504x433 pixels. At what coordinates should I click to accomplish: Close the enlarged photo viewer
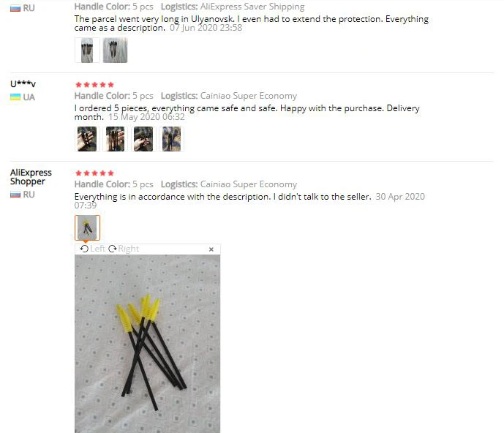tap(211, 249)
